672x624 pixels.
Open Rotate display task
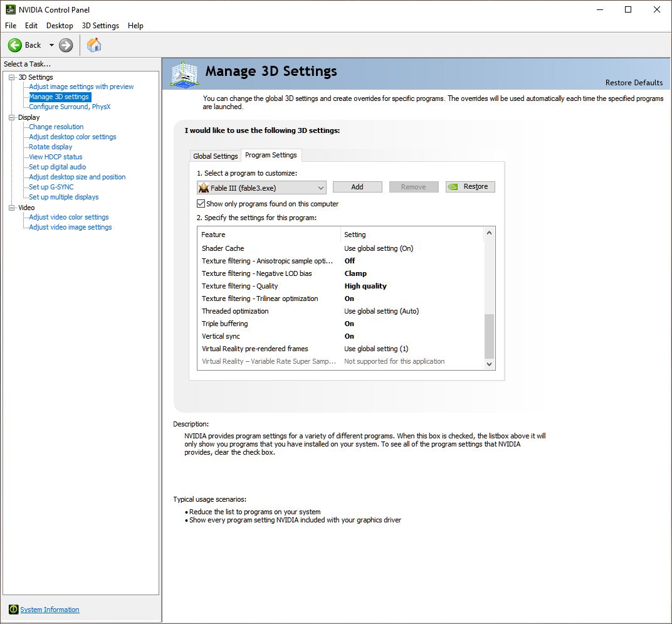(x=51, y=147)
